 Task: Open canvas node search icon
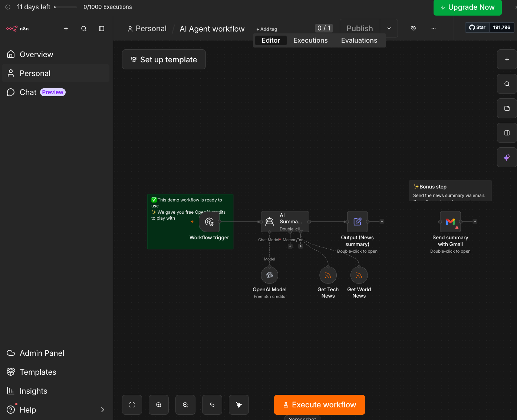(507, 84)
